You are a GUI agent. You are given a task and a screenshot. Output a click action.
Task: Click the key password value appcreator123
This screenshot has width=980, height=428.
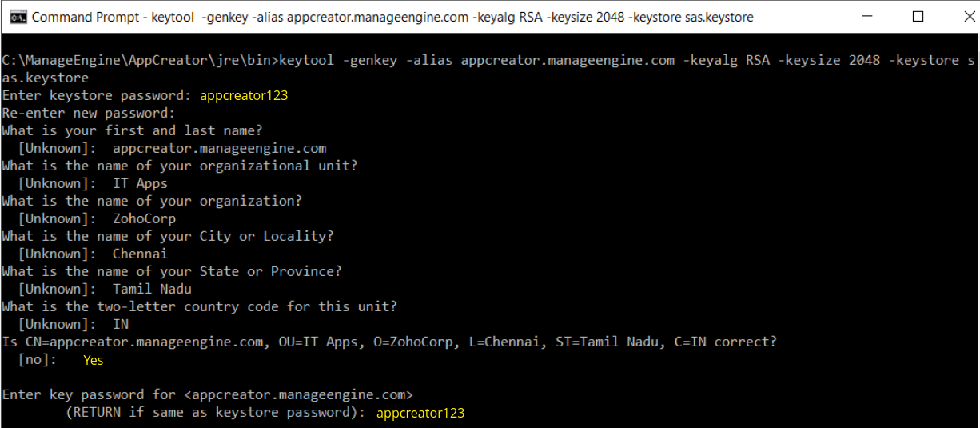coord(420,413)
